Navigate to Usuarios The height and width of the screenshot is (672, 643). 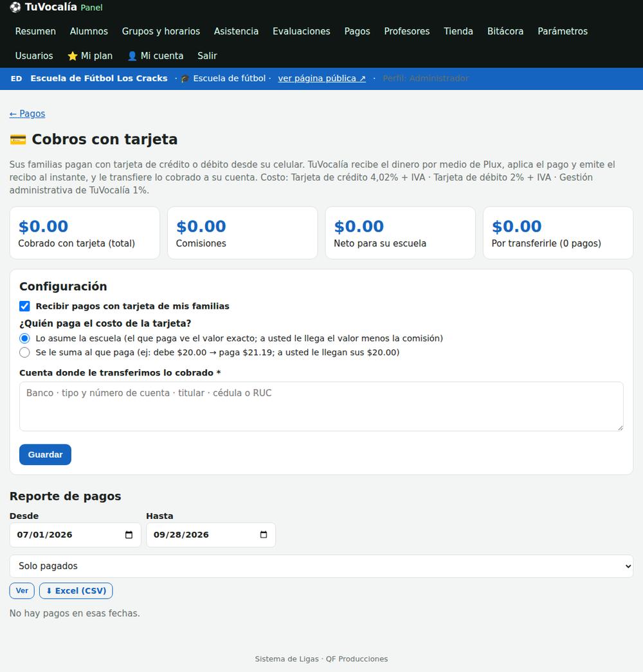pos(34,56)
